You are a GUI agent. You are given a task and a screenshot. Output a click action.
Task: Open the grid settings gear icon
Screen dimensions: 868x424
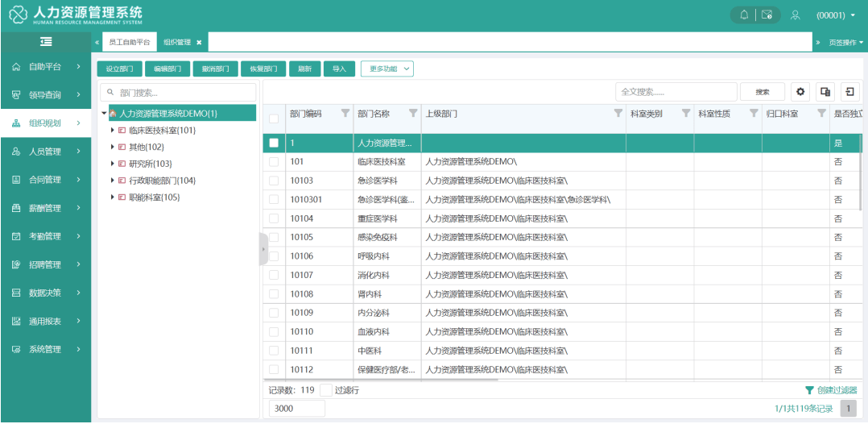tap(800, 92)
